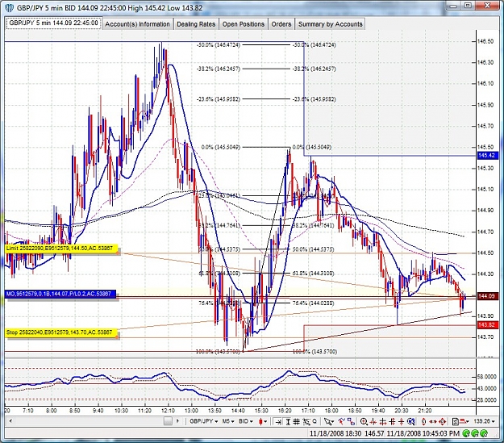This screenshot has width=504, height=443.
Task: Click the 144.09 current price marker on axis
Action: [x=486, y=296]
